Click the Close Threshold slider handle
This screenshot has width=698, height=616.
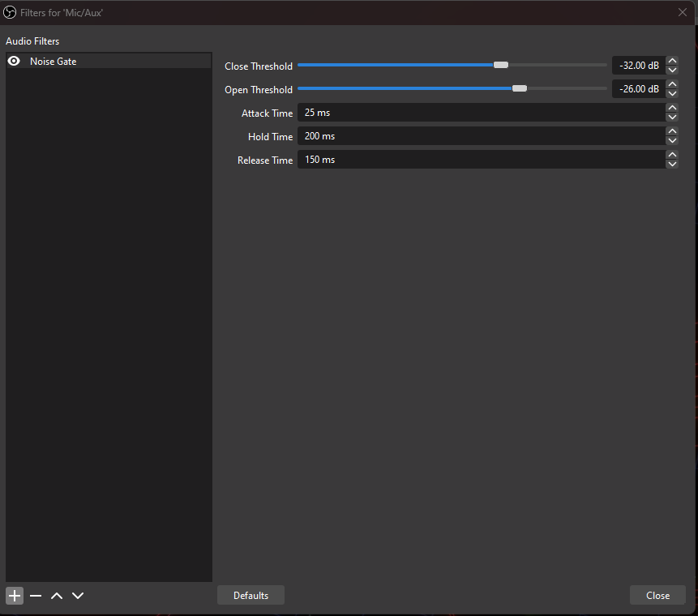click(x=501, y=65)
